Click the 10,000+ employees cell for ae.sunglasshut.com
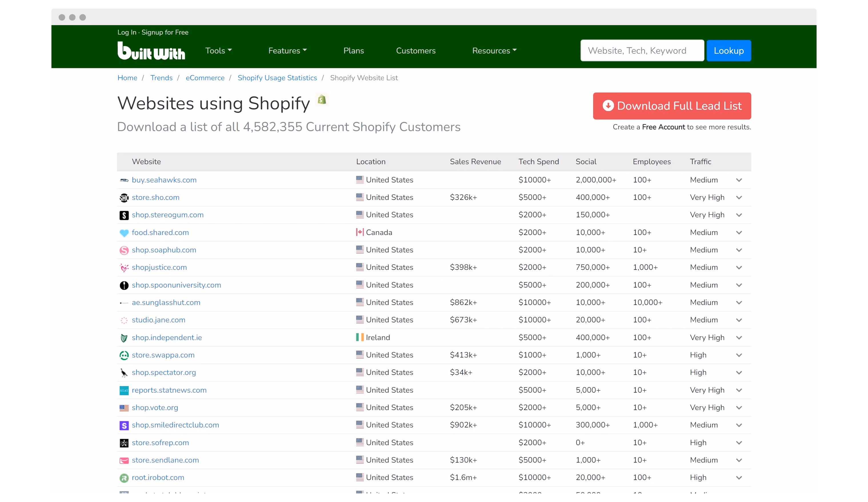The width and height of the screenshot is (868, 502). 647,303
